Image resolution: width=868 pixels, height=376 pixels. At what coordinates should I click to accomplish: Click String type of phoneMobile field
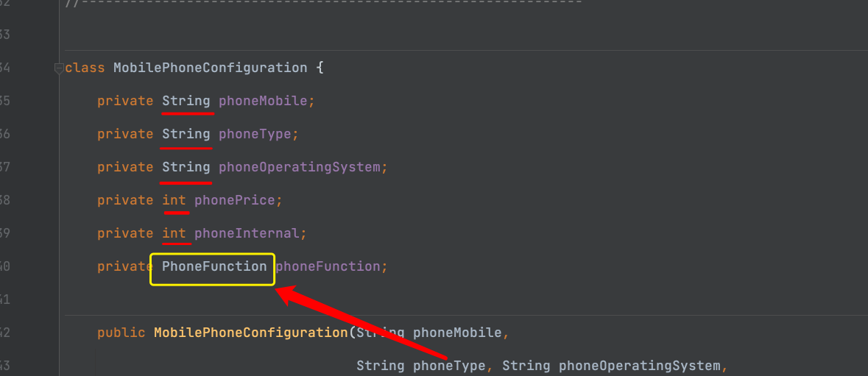[186, 101]
